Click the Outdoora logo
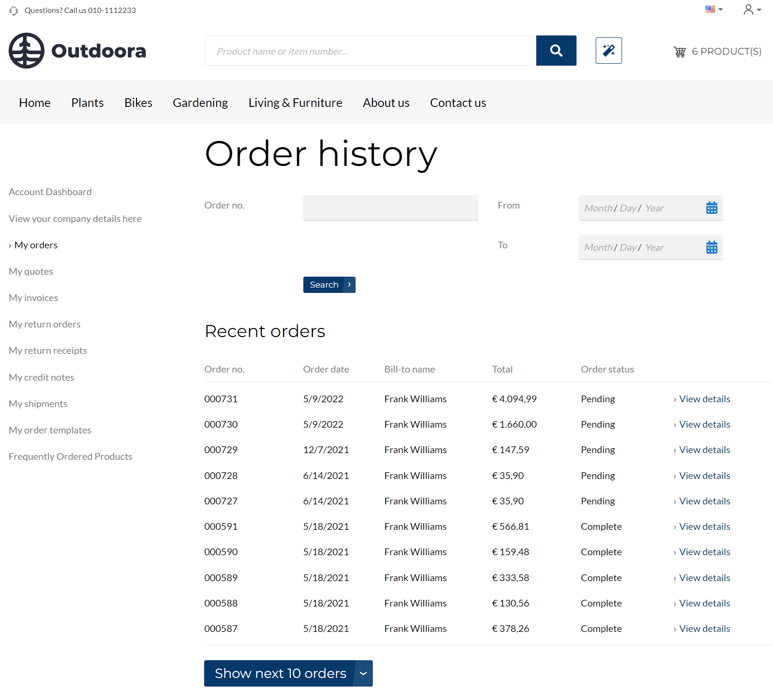This screenshot has width=773, height=700. (77, 50)
